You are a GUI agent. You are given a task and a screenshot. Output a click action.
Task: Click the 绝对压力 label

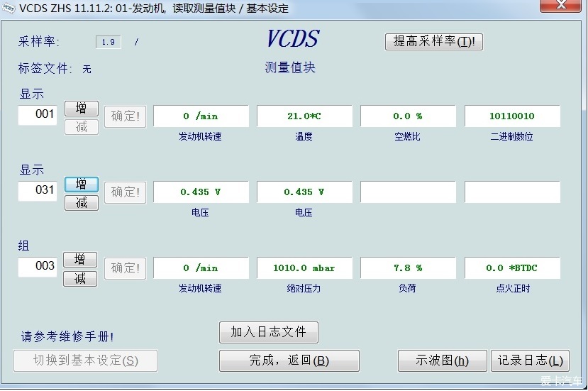(x=304, y=289)
